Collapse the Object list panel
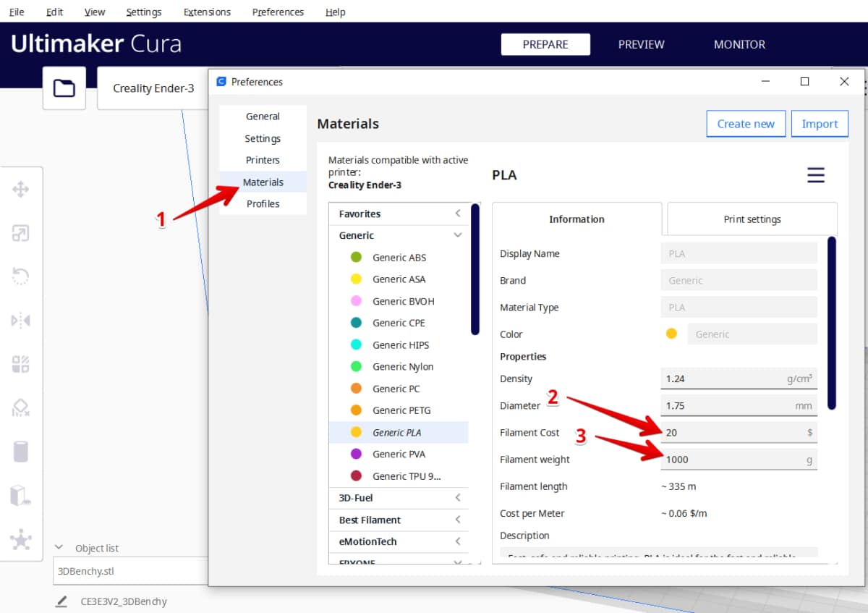 click(x=59, y=548)
